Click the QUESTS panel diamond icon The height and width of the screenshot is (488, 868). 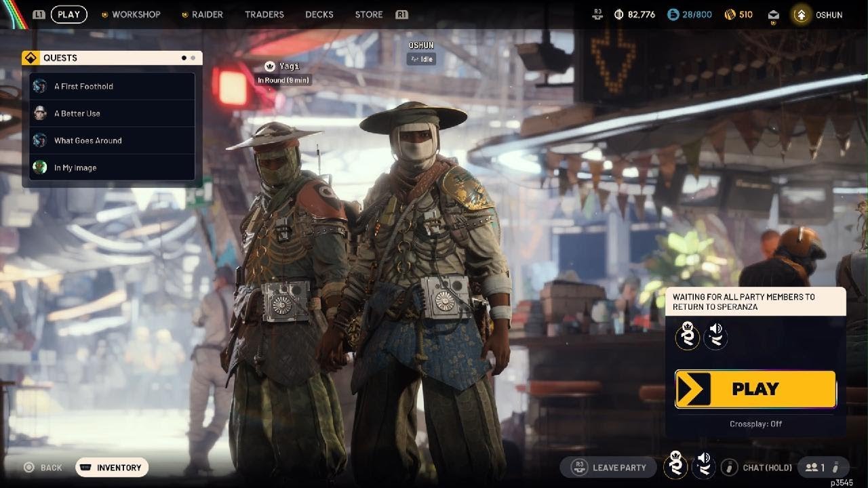coord(31,58)
